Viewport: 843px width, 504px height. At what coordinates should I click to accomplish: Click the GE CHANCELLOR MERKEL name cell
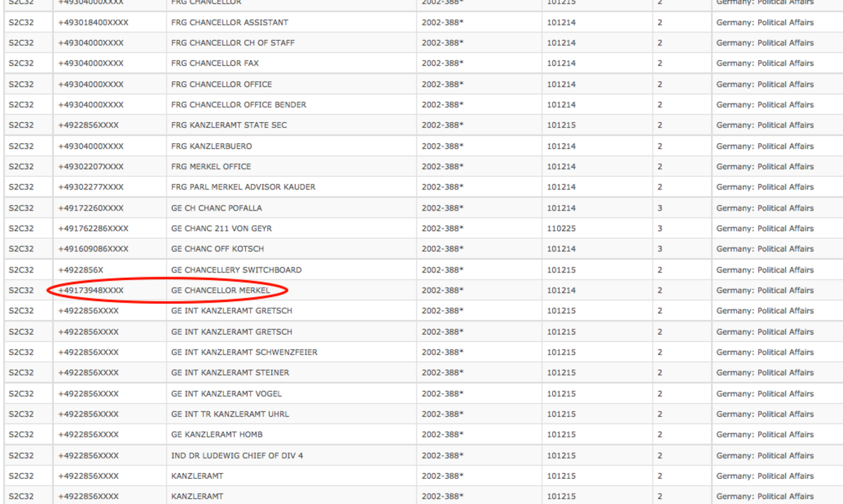coord(221,291)
